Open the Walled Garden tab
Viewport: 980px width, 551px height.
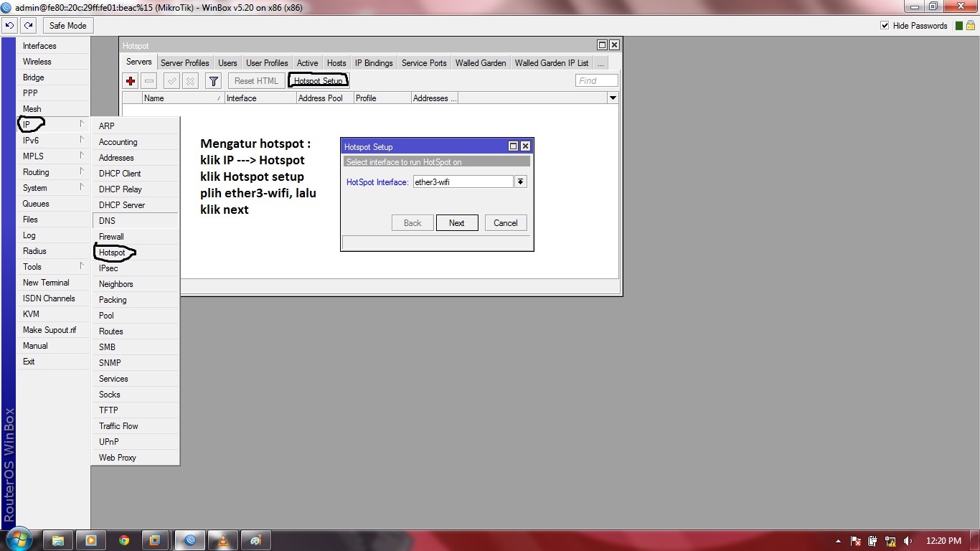pyautogui.click(x=481, y=63)
